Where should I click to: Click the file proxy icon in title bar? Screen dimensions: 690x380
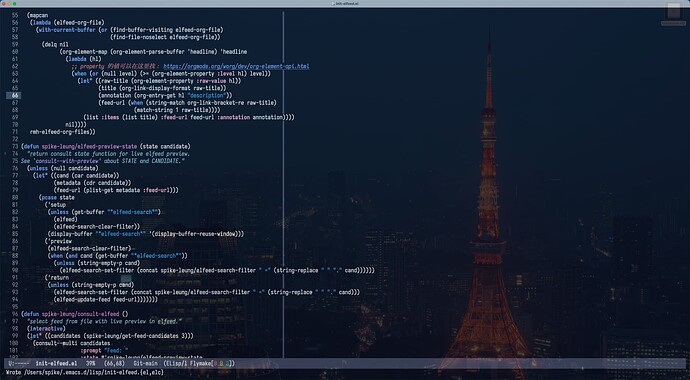[332, 3]
